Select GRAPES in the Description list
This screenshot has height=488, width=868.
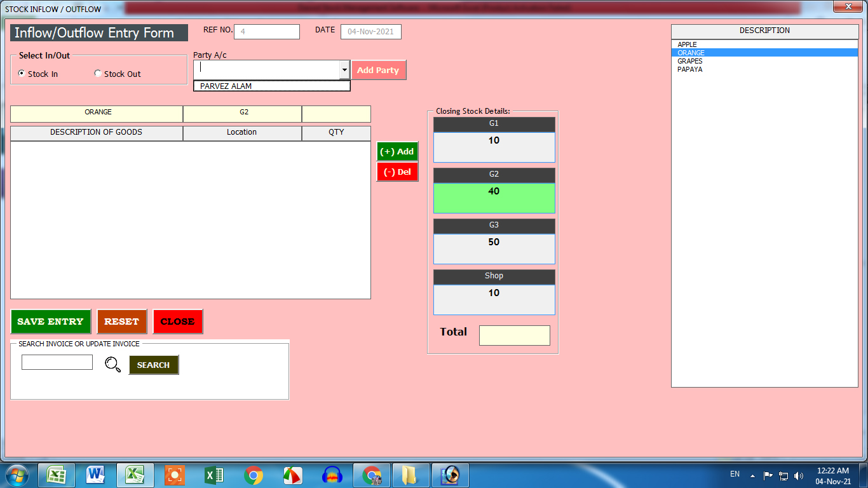tap(690, 61)
